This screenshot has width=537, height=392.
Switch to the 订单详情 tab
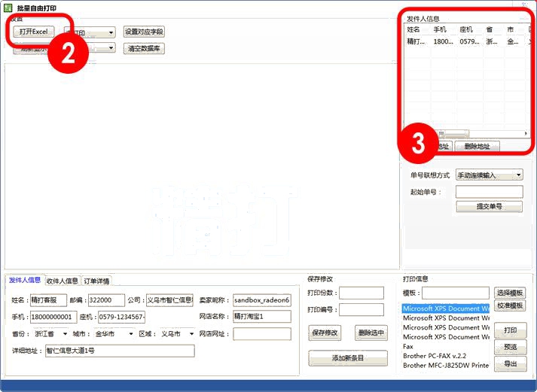pos(96,281)
